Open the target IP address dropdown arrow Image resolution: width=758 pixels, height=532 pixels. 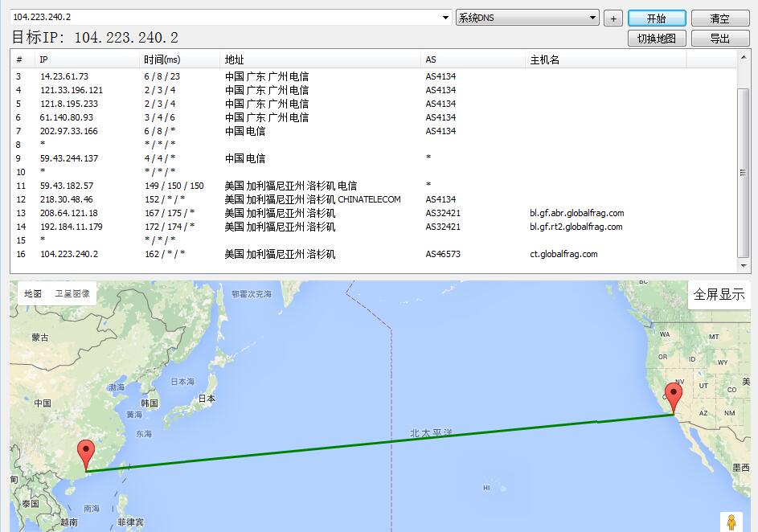tap(445, 18)
